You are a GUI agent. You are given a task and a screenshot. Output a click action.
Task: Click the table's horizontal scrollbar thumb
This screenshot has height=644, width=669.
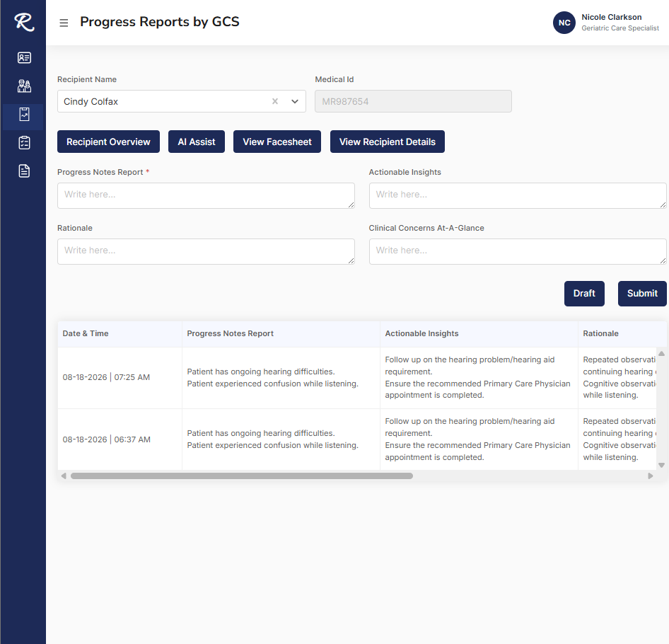[x=241, y=476]
